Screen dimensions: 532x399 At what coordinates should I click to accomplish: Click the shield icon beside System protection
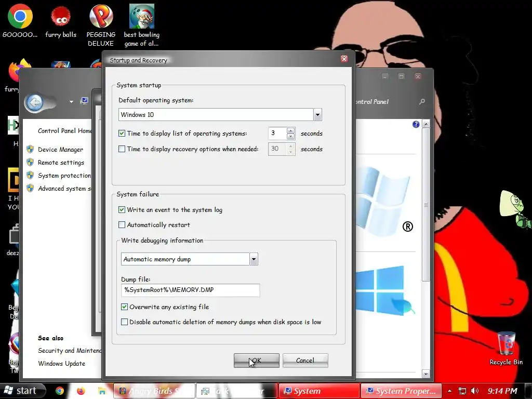(30, 175)
